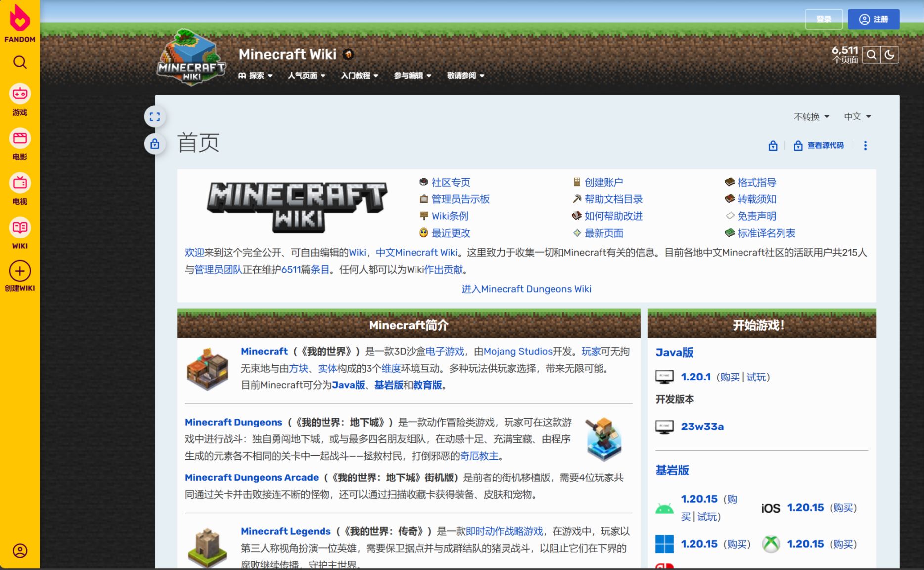The height and width of the screenshot is (570, 924).
Task: Click 查看源代码 view source button
Action: click(x=819, y=145)
